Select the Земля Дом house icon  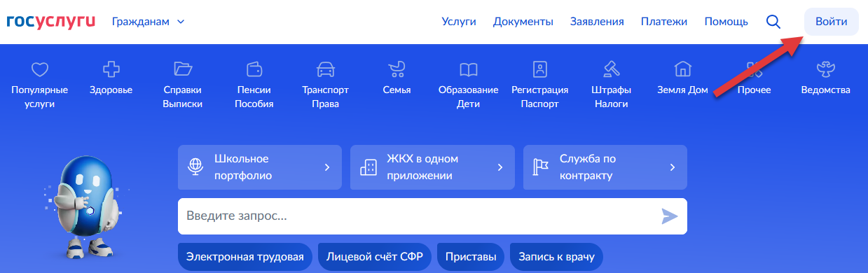[682, 69]
